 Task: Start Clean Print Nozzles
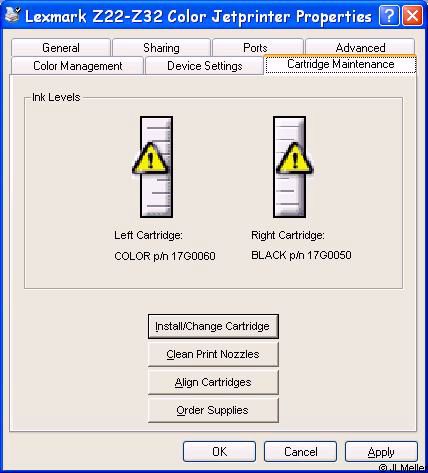click(x=213, y=354)
